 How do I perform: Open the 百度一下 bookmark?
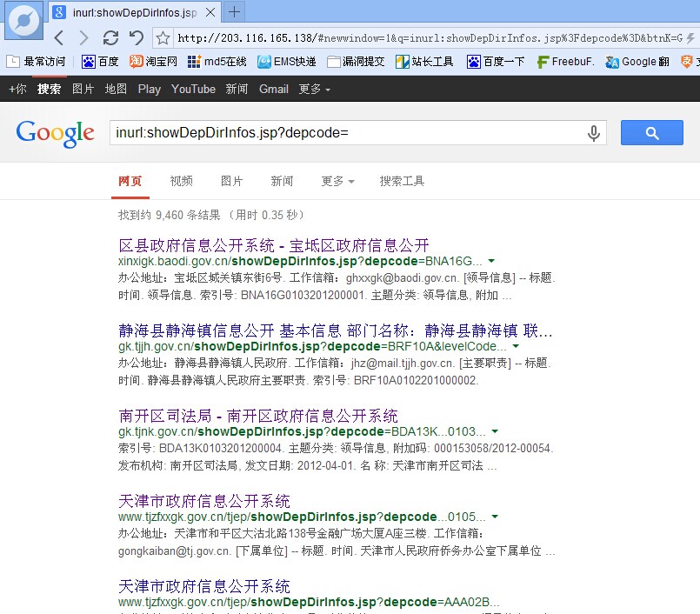(x=496, y=62)
